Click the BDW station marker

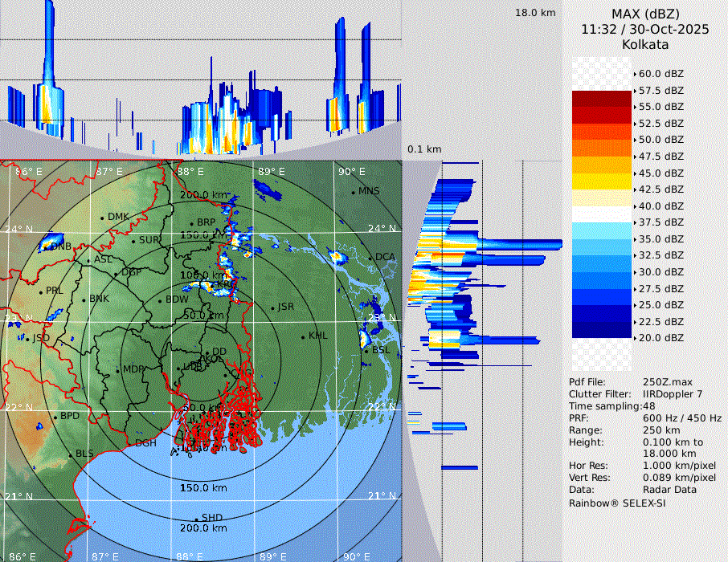160,300
